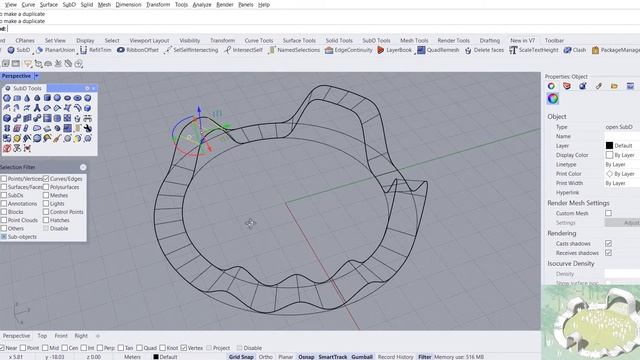Click the Delete faces tool
This screenshot has height=360, width=640.
point(484,50)
